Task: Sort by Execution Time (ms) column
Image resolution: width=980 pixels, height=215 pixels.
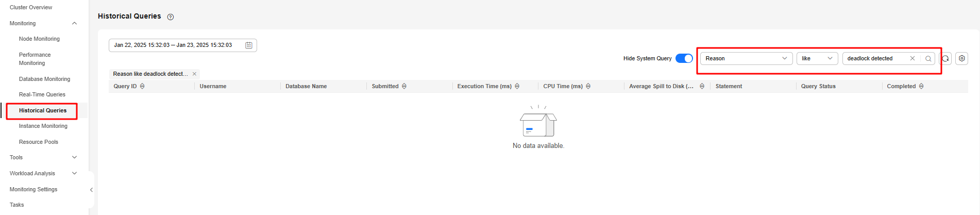Action: [x=517, y=86]
